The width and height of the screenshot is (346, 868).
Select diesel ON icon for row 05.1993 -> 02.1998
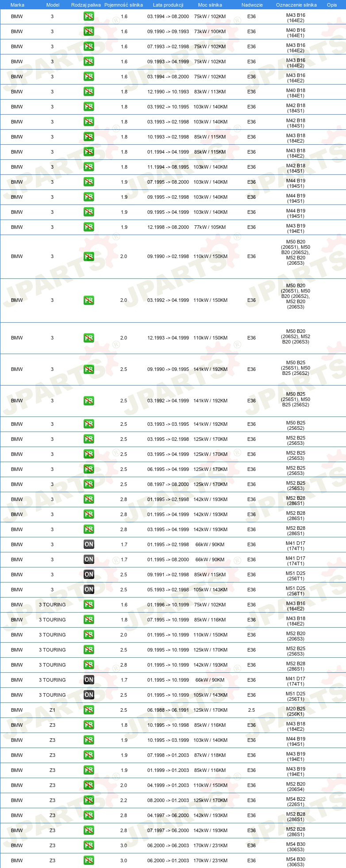pyautogui.click(x=89, y=590)
